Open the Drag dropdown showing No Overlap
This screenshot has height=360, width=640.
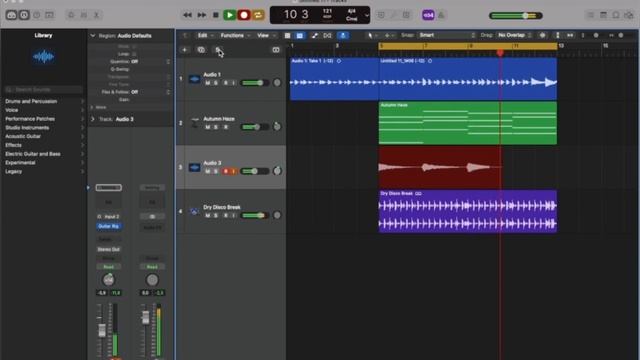[514, 35]
